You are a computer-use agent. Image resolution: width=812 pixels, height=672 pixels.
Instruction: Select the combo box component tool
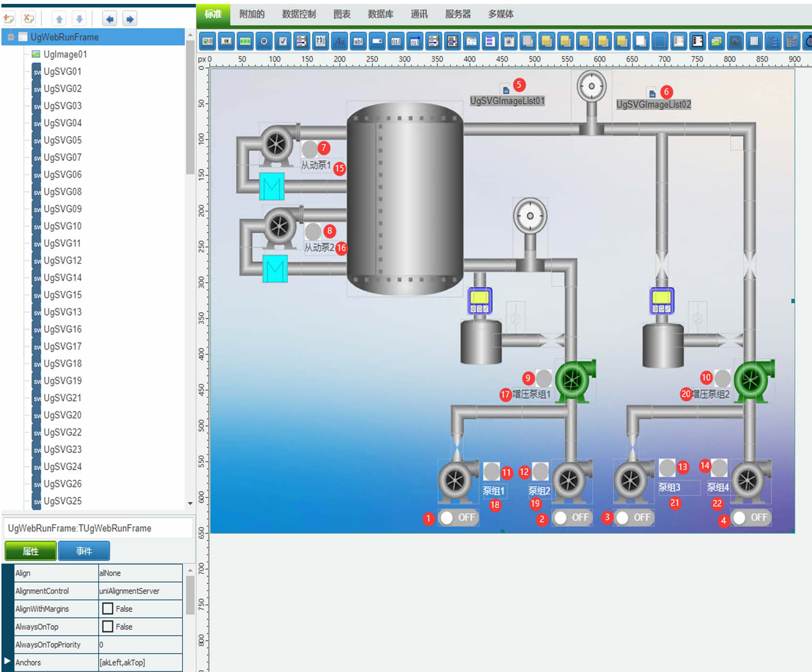point(377,42)
